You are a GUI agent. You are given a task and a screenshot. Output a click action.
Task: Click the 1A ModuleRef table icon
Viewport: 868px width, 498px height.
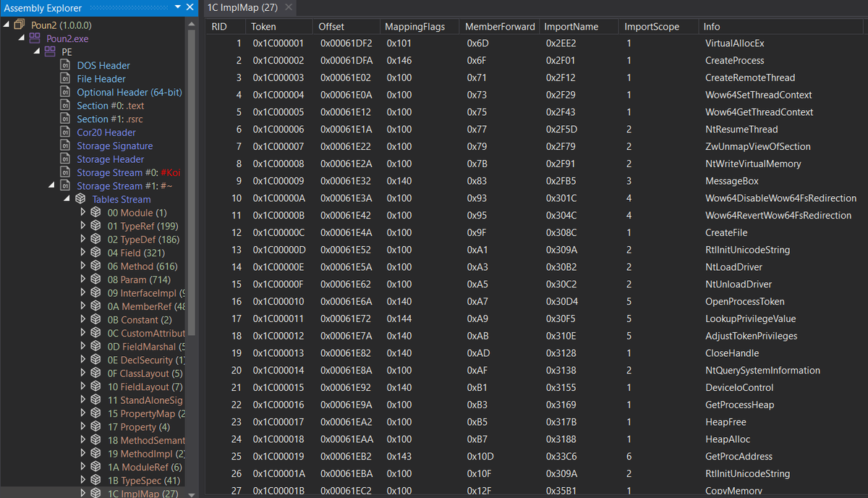click(x=95, y=467)
